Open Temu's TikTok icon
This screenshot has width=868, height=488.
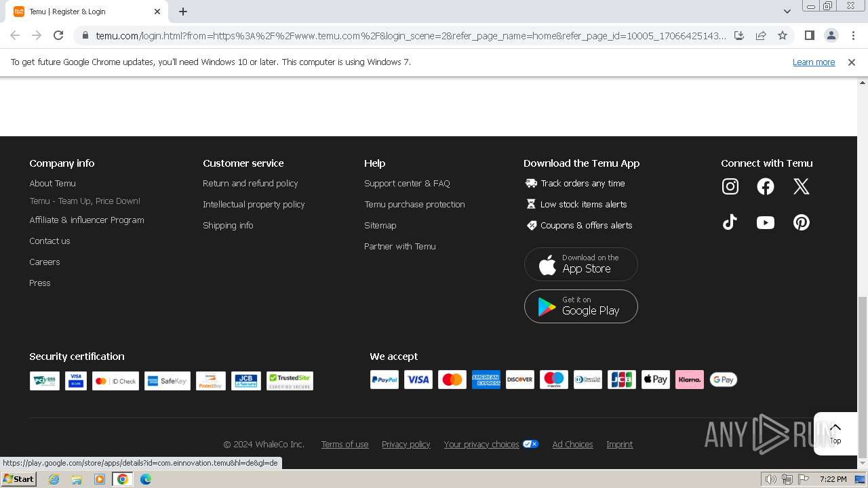click(730, 222)
